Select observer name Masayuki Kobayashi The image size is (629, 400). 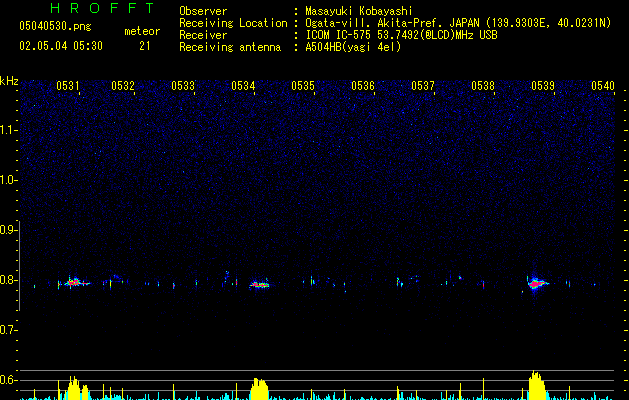click(x=359, y=11)
